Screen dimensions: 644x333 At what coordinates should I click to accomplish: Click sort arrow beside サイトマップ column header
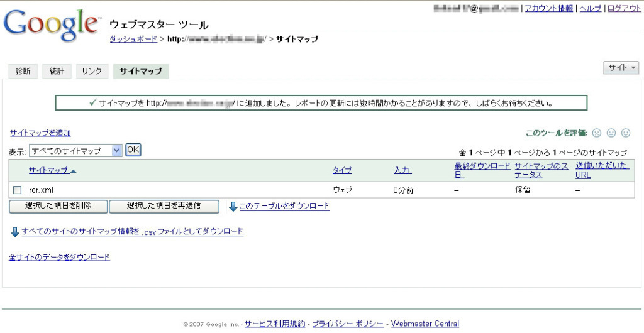point(74,171)
